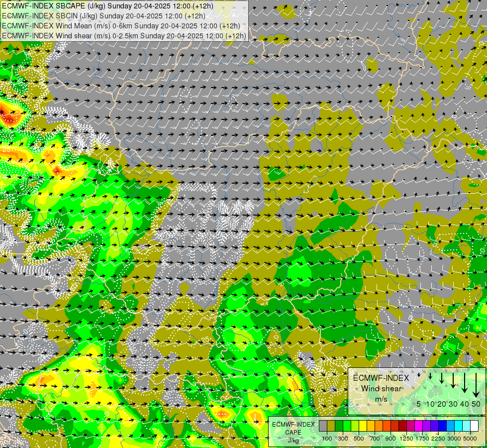Click the 'ECMWF-INDEX SBCIN (J/kg)' title line
Viewport: 487px width, 448px height.
pos(103,16)
